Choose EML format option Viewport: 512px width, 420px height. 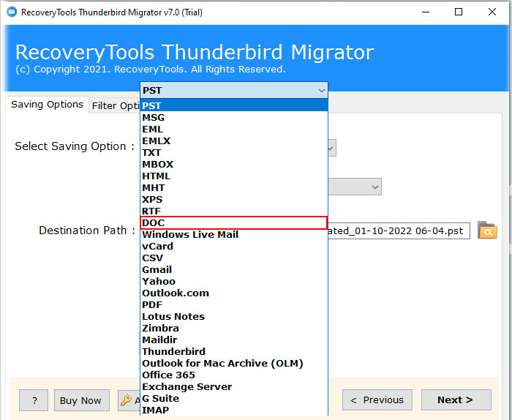234,129
